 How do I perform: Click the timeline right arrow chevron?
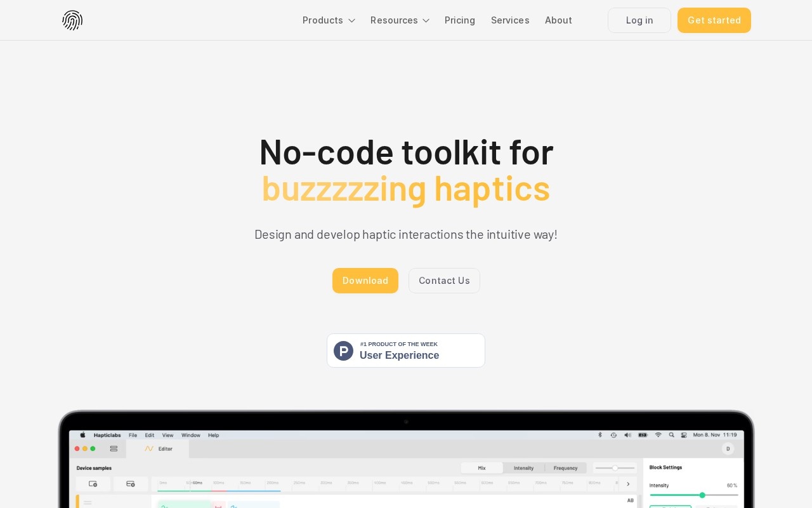[629, 484]
